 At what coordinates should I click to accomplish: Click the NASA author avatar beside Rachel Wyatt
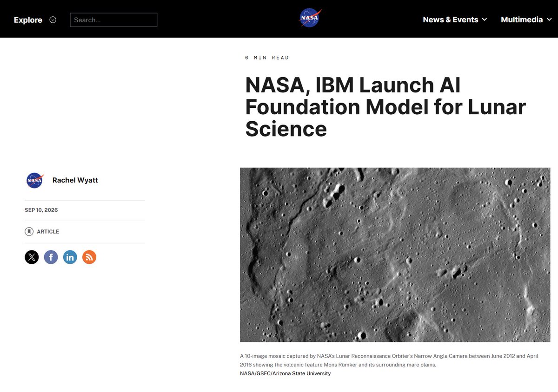(34, 180)
